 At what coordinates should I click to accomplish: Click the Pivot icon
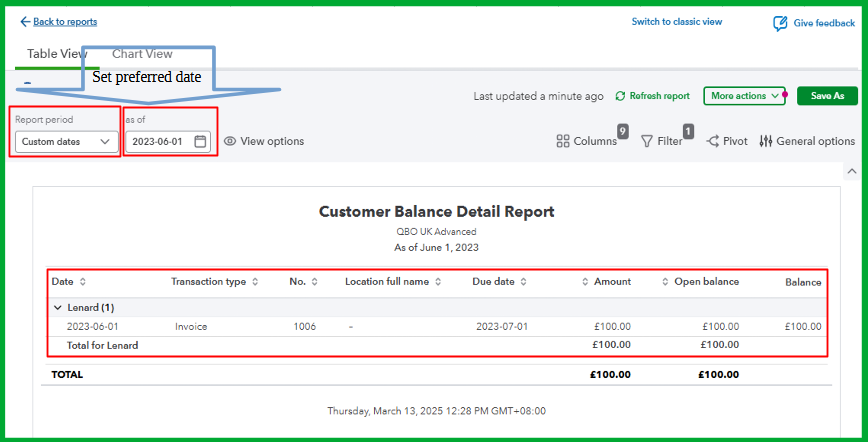tap(713, 142)
